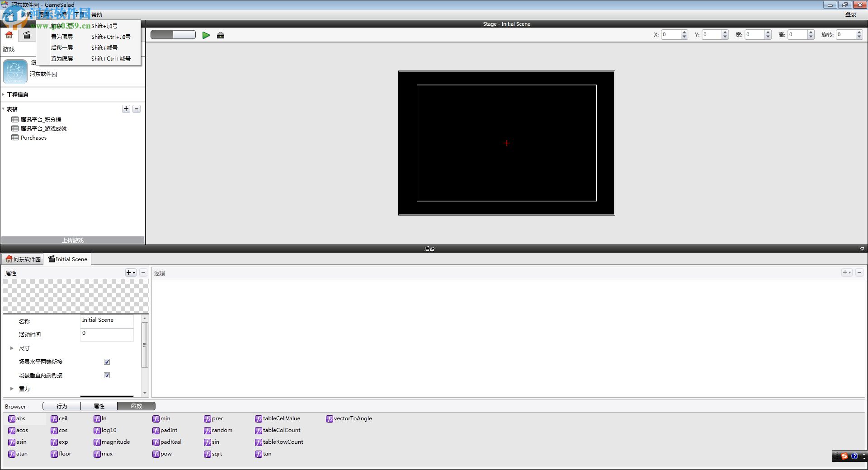Toggle 场景垂直两端衔接 checkbox
Viewport: 868px width, 470px height.
(107, 375)
